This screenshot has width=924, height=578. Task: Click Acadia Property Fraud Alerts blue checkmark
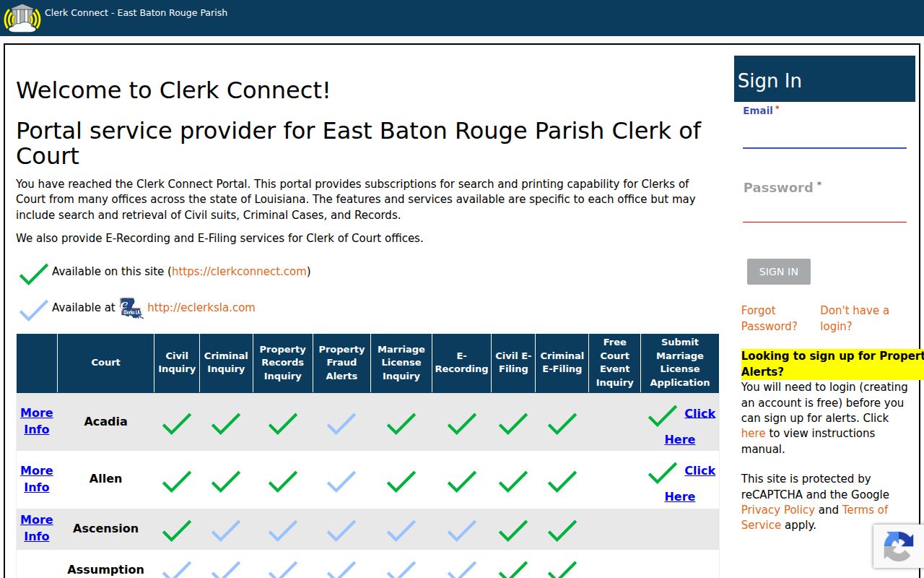341,423
